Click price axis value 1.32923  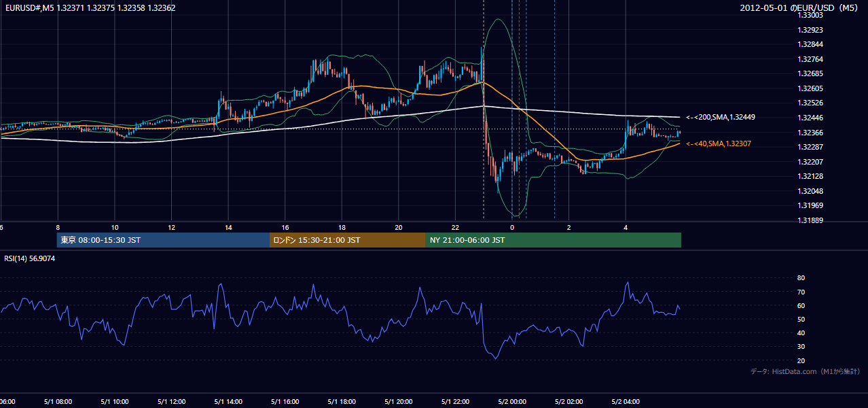pos(810,30)
